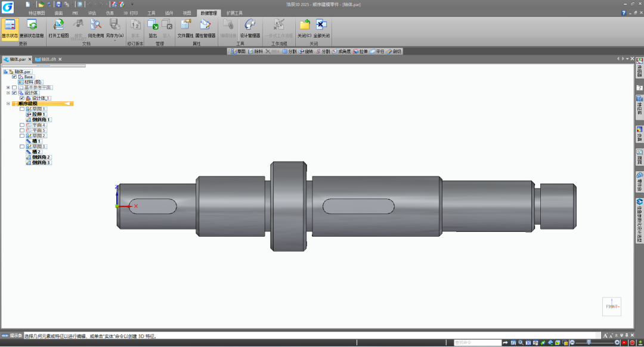644x347 pixels.
Task: Click 签出 check-out icon
Action: 153,24
